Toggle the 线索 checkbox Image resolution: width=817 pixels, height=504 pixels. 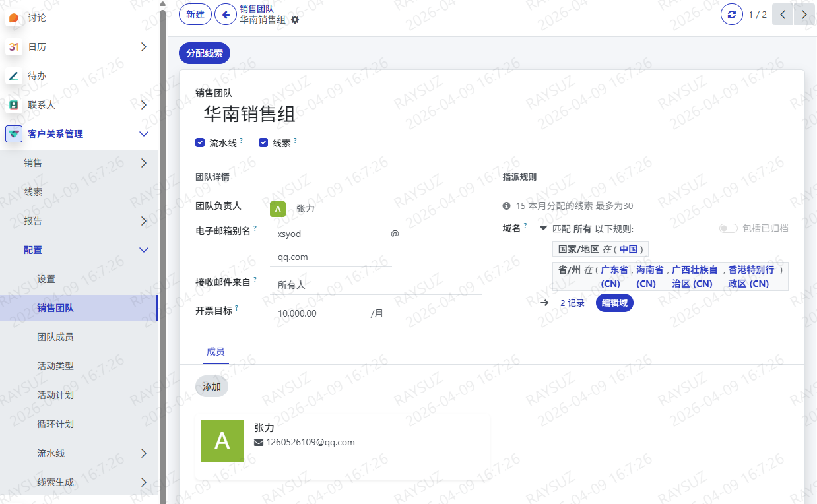(263, 142)
